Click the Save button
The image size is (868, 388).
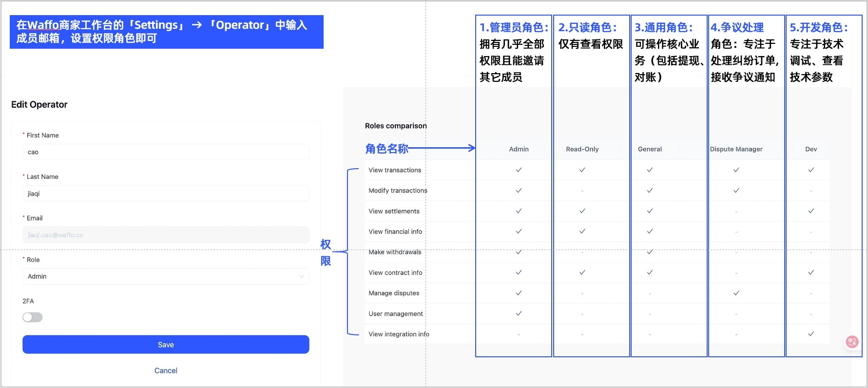click(x=166, y=345)
